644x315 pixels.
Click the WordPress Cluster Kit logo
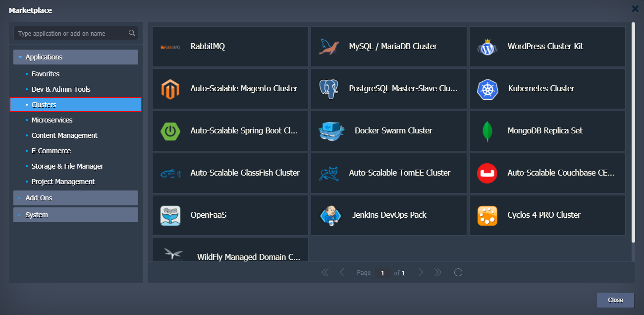[487, 47]
